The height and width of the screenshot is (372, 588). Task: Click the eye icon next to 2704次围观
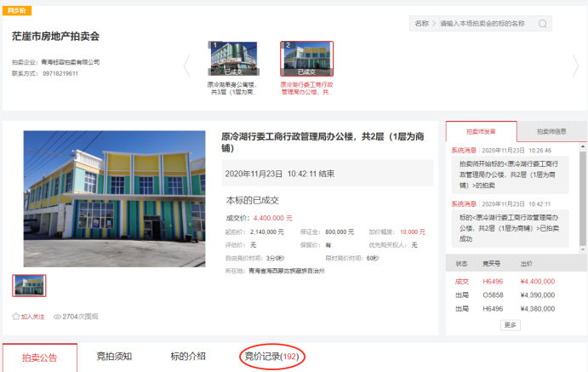coord(57,316)
